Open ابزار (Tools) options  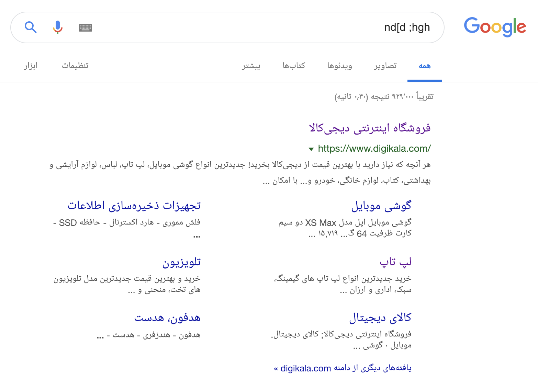pos(31,66)
